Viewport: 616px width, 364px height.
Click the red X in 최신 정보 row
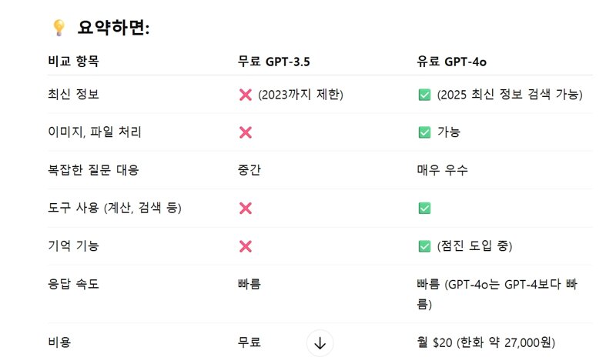click(246, 95)
